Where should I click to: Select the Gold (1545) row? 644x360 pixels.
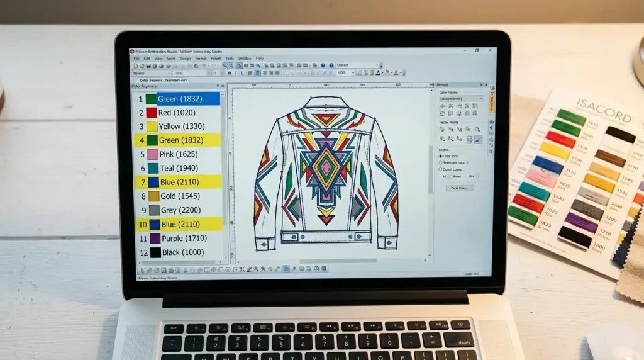click(x=179, y=196)
